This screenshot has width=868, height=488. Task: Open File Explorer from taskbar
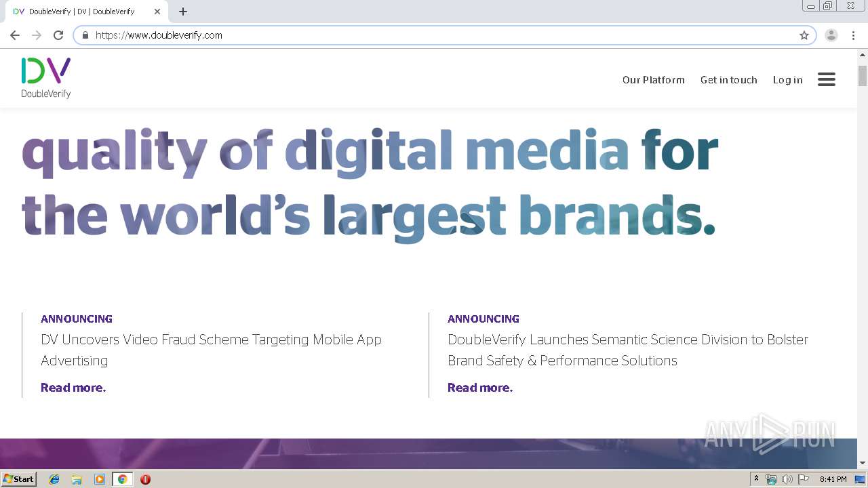77,479
